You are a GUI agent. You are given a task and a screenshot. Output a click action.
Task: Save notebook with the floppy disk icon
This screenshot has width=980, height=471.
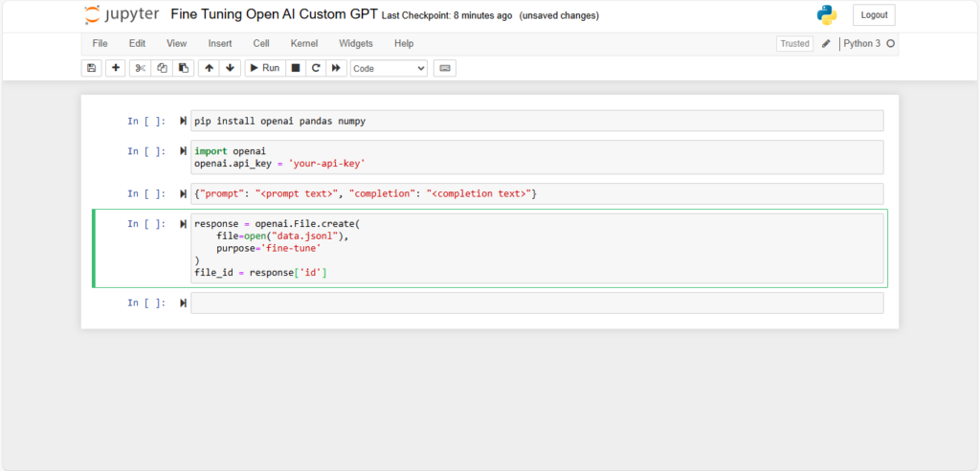click(x=91, y=68)
